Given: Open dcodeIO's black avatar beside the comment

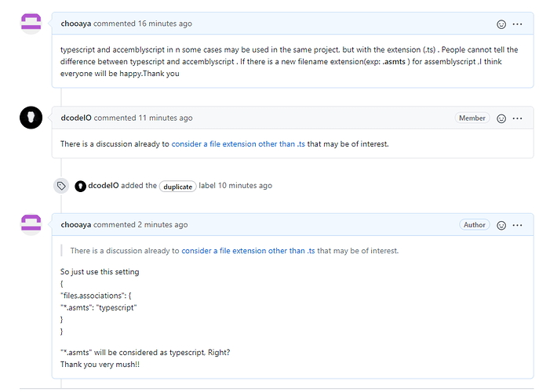Looking at the screenshot, I should [x=31, y=118].
